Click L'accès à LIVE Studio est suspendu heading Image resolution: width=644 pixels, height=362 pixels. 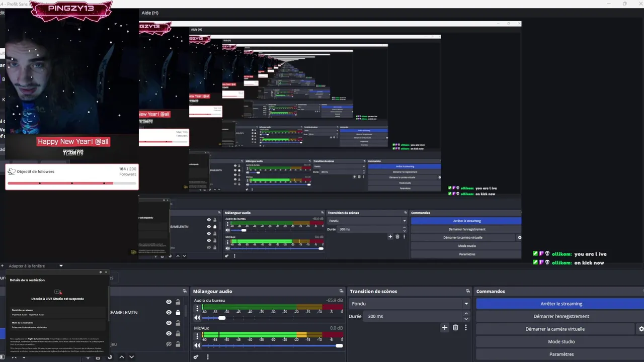tap(57, 299)
